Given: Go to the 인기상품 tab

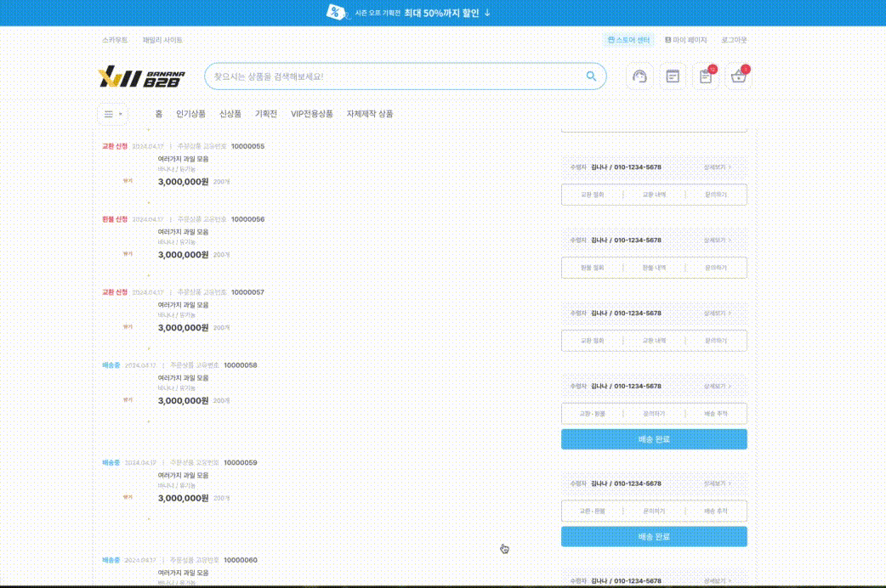Looking at the screenshot, I should (x=190, y=114).
